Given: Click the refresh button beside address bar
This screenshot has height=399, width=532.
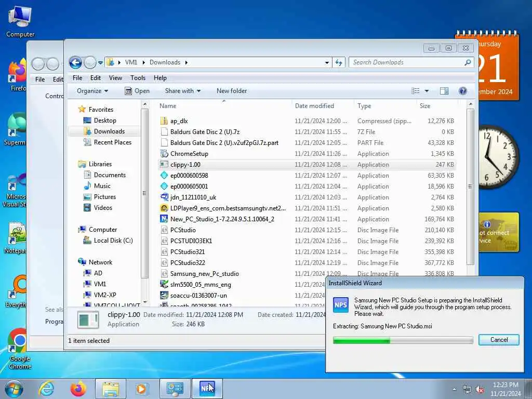Looking at the screenshot, I should [x=339, y=62].
